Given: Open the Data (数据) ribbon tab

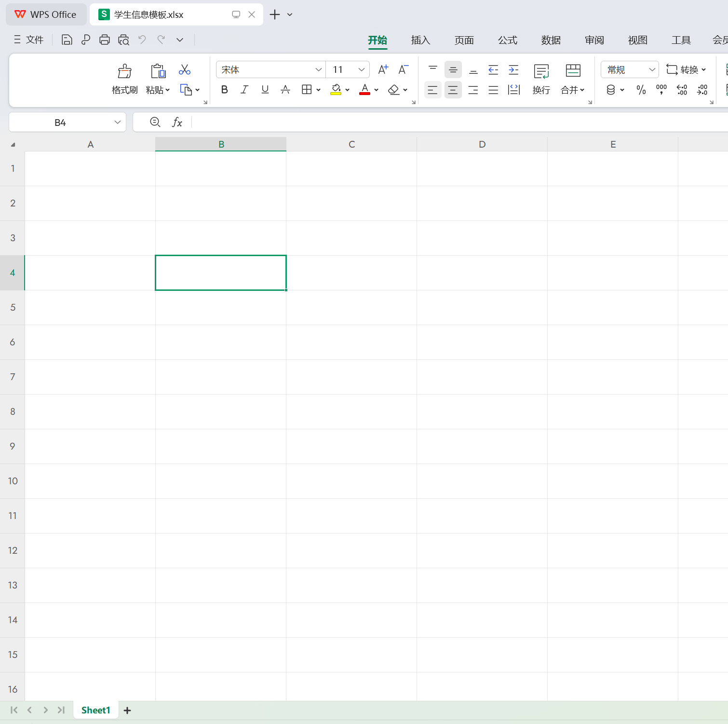Looking at the screenshot, I should 551,40.
